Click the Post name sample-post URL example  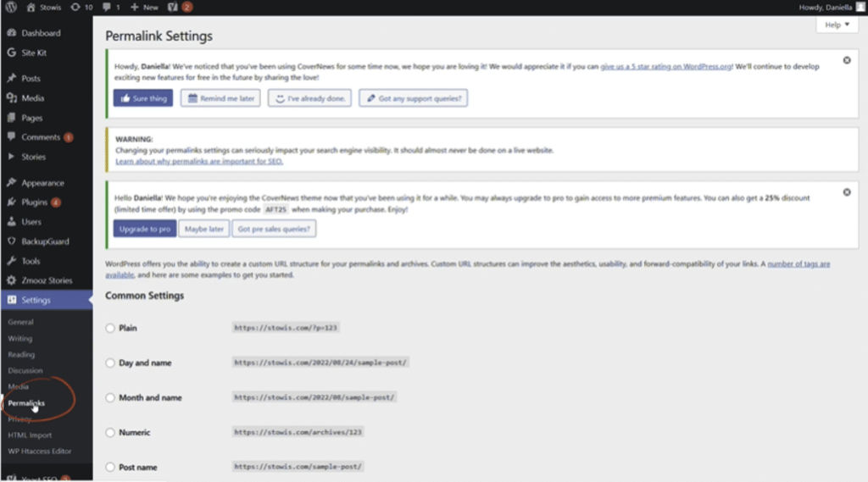pos(298,467)
